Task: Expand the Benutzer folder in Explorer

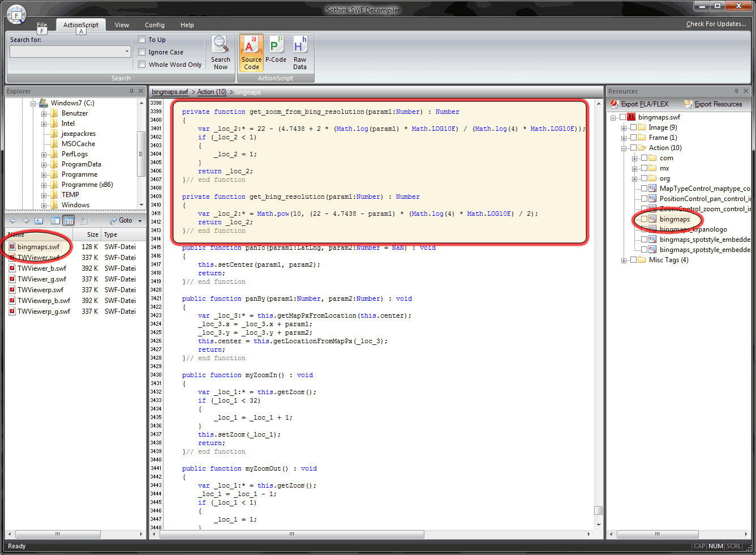Action: pos(44,113)
